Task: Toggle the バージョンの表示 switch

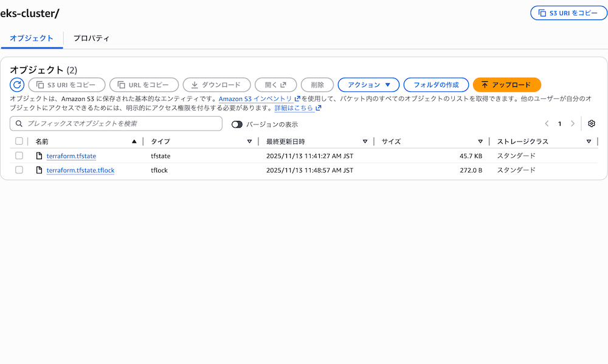Action: pyautogui.click(x=237, y=124)
